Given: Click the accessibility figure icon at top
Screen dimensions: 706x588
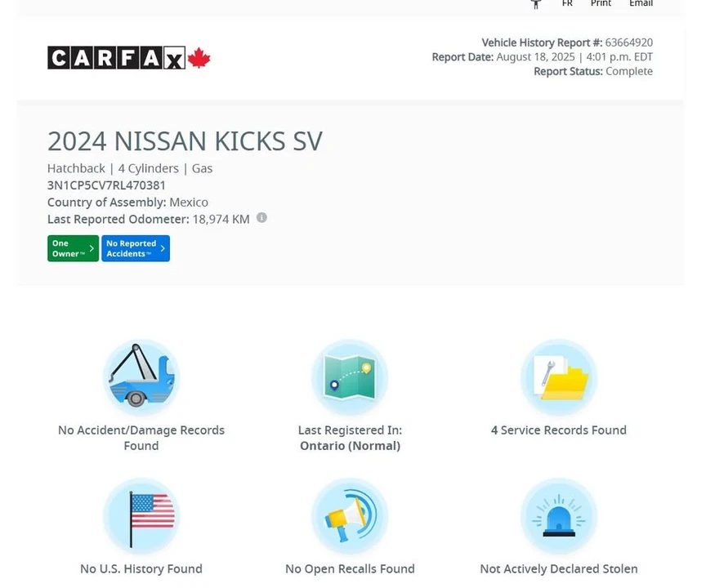Looking at the screenshot, I should click(536, 3).
